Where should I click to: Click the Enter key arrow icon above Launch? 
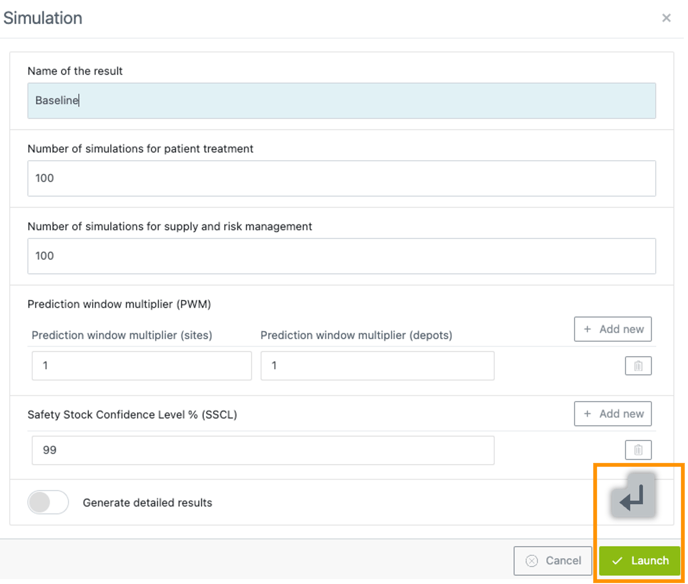click(x=635, y=497)
